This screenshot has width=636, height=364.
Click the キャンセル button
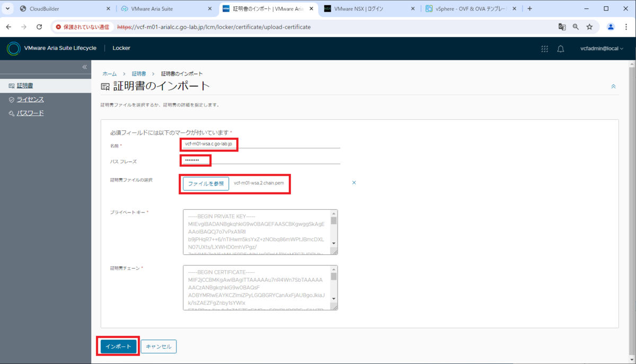[158, 347]
